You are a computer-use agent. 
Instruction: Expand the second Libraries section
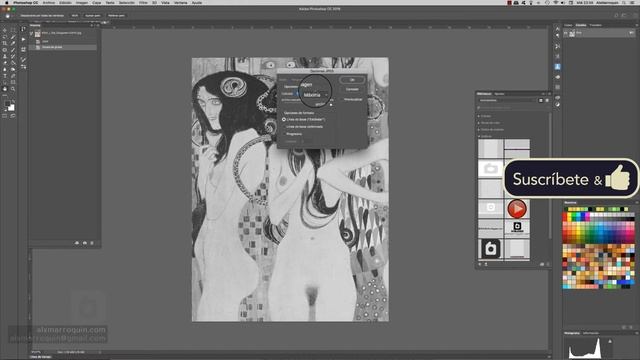(x=479, y=123)
